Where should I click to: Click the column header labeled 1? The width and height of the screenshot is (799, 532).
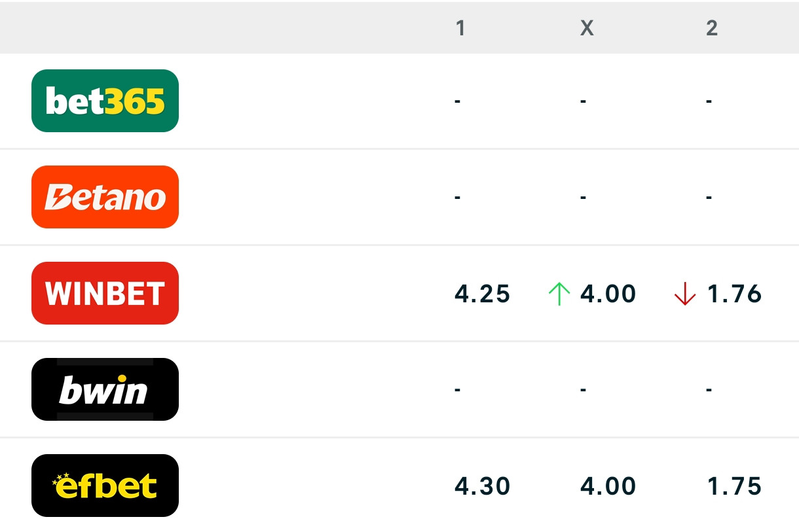(x=460, y=27)
